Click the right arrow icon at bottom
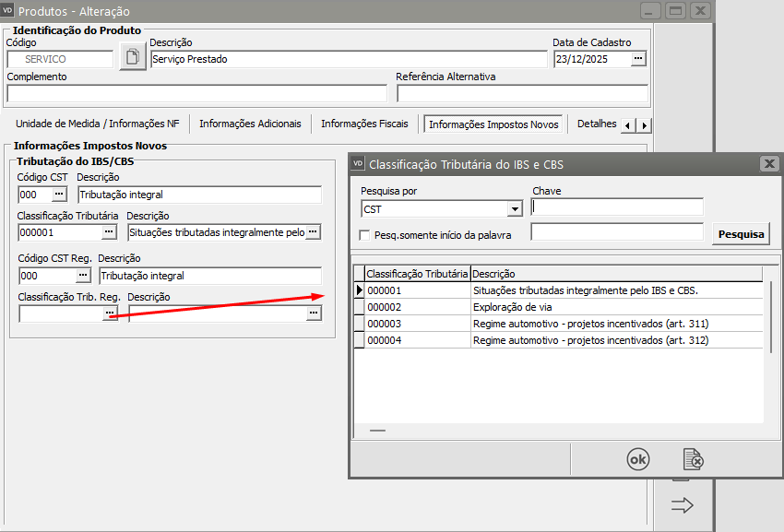The image size is (784, 532). pos(682,505)
